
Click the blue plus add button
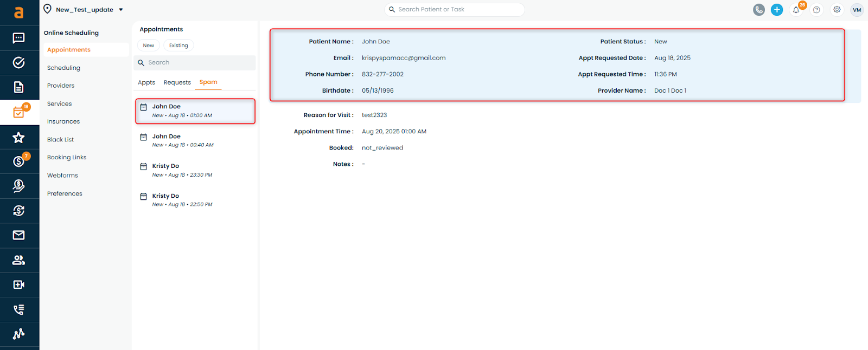click(777, 10)
